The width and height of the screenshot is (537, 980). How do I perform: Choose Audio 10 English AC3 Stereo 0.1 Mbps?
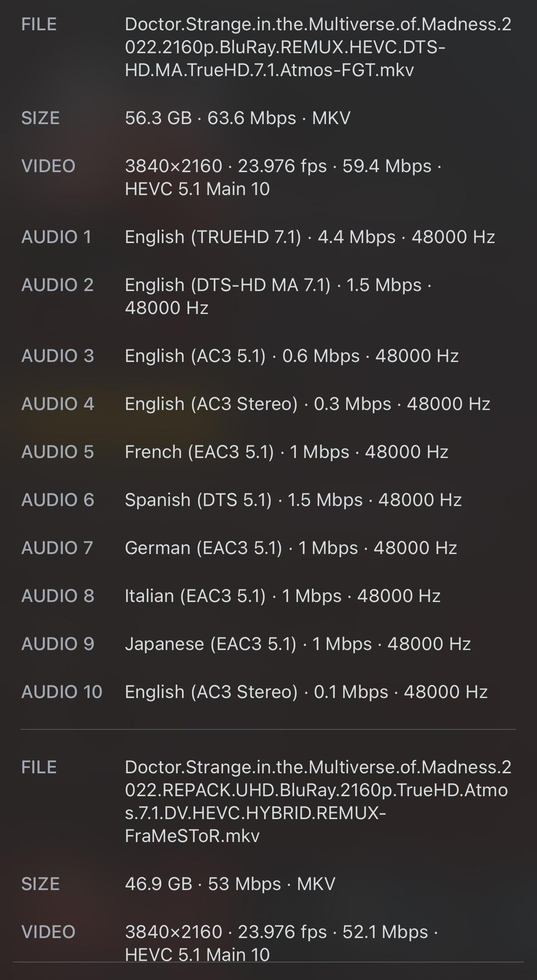306,692
